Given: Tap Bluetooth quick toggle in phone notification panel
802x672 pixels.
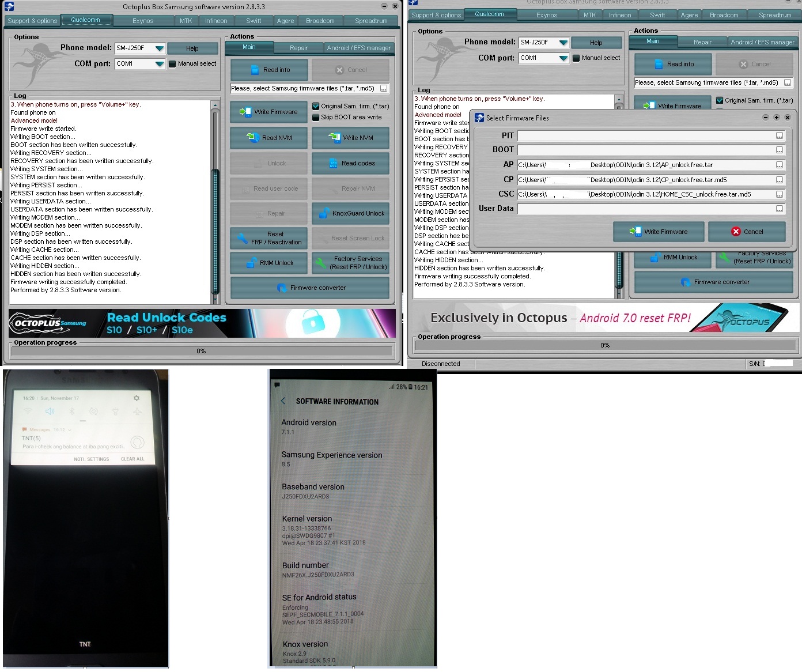Looking at the screenshot, I should pyautogui.click(x=72, y=411).
